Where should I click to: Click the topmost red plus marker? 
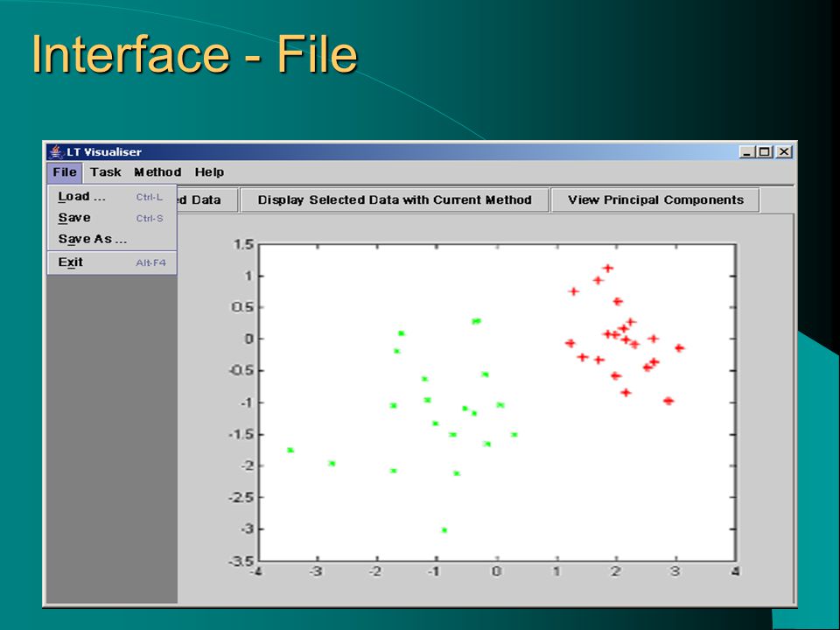click(x=607, y=269)
